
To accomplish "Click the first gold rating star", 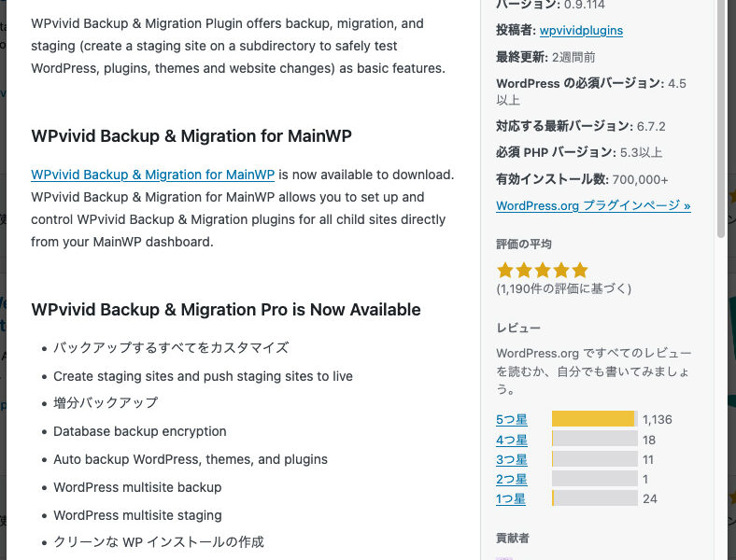I will (505, 270).
